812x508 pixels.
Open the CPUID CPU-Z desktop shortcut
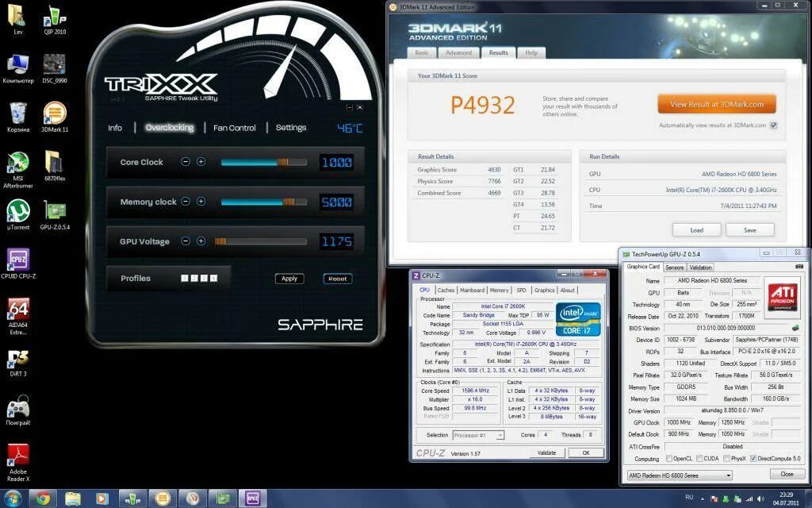pos(18,264)
